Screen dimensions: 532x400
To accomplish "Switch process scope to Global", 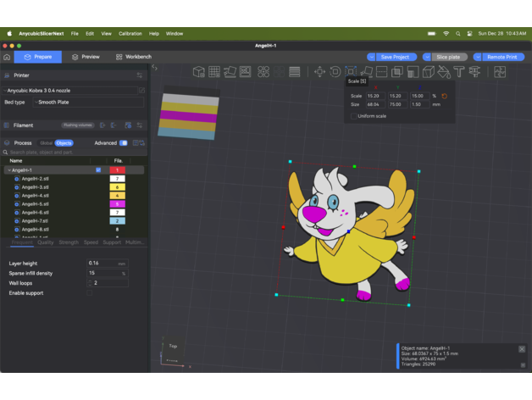I will click(x=46, y=143).
